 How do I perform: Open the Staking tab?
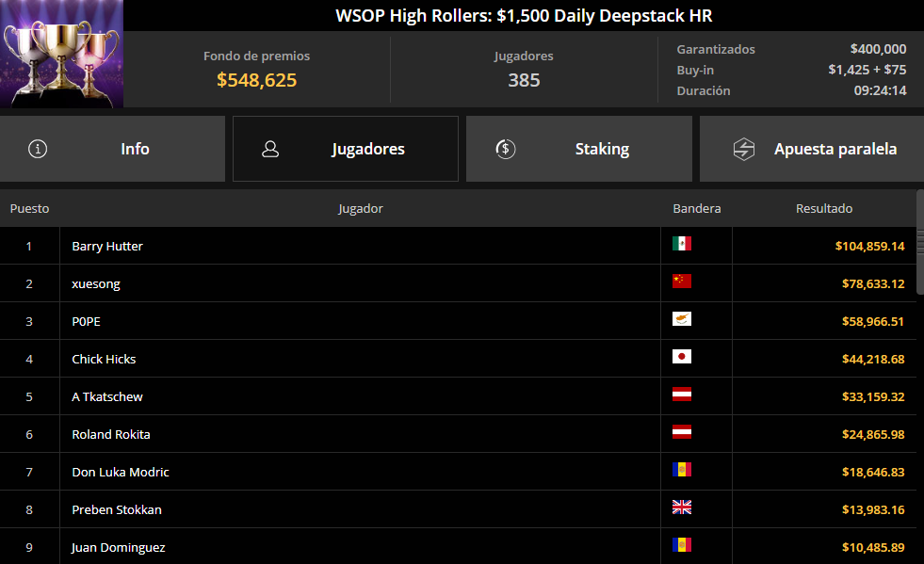[x=579, y=149]
